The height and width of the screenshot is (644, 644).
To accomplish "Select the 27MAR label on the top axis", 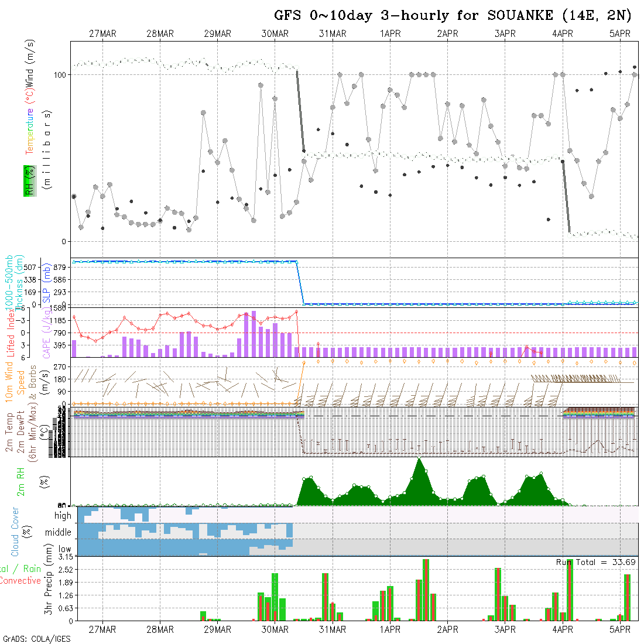I will click(x=102, y=34).
